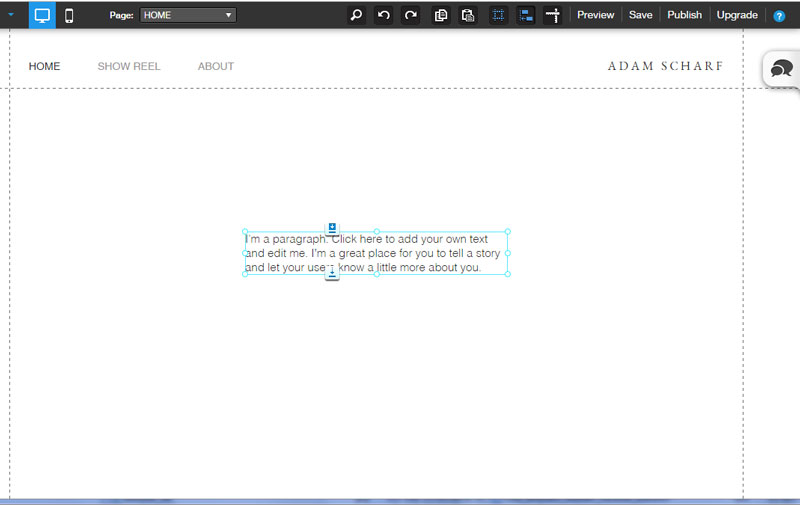Image resolution: width=800 pixels, height=505 pixels.
Task: Switch to desktop editor view
Action: coord(42,15)
